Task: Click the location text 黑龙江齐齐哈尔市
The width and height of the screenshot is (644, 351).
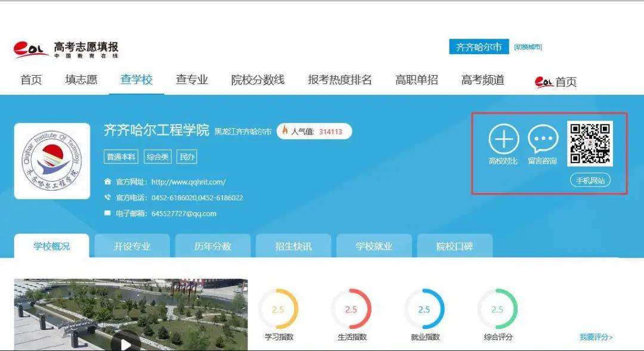Action: click(x=243, y=132)
